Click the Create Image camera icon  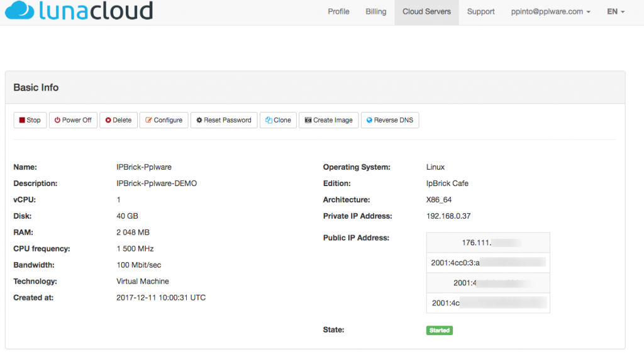click(308, 120)
